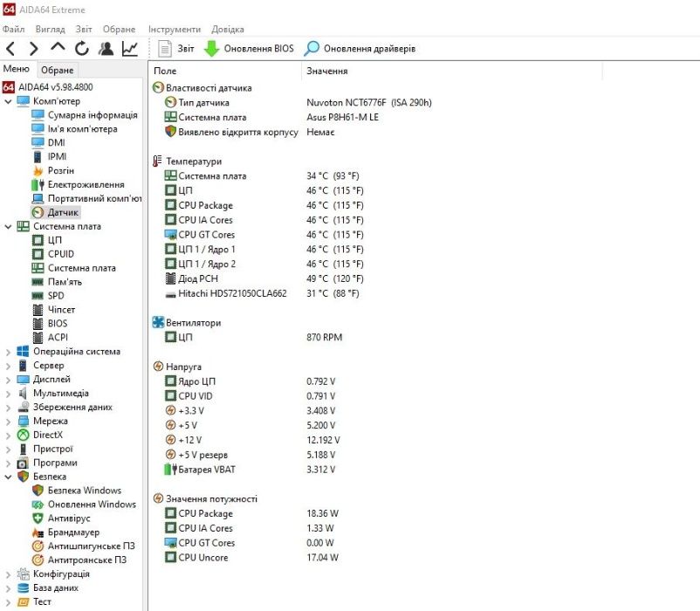Image resolution: width=700 pixels, height=611 pixels.
Task: Open the Звіт menu in the menu bar
Action: pos(84,29)
